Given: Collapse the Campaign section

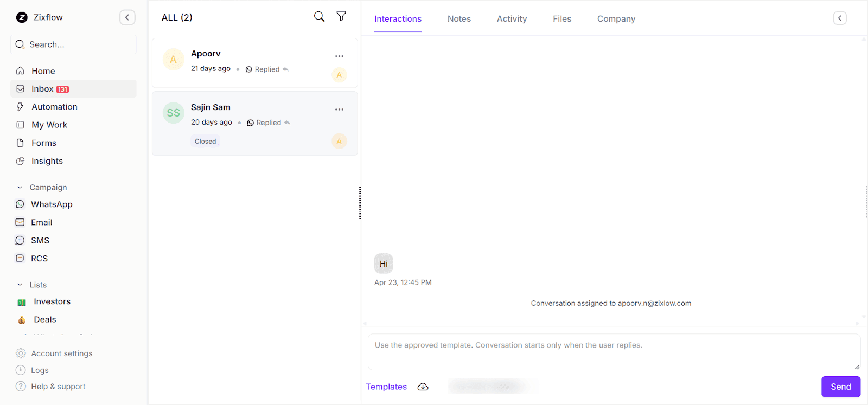Looking at the screenshot, I should [x=20, y=188].
